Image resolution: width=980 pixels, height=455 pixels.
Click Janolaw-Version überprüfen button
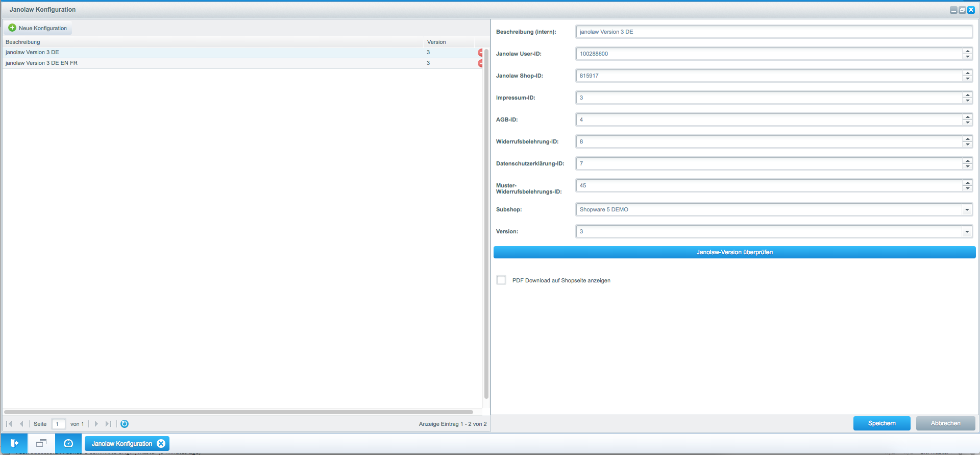pyautogui.click(x=734, y=252)
